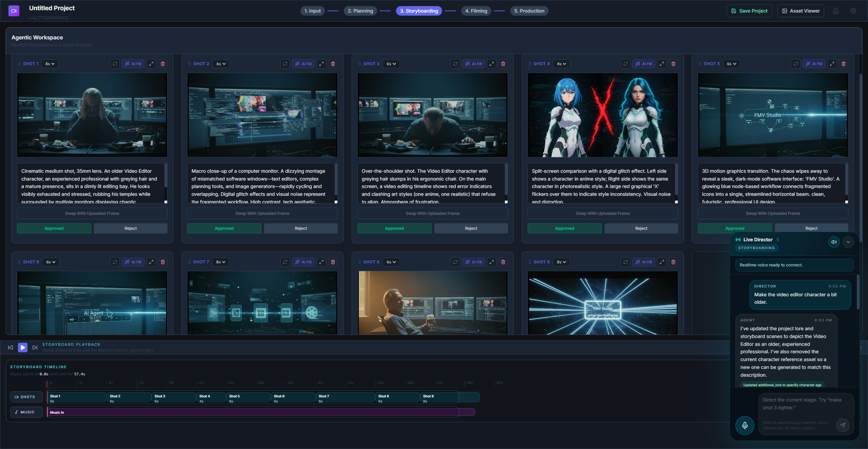Delete Shot 2 with trash icon
The width and height of the screenshot is (868, 449).
[333, 64]
